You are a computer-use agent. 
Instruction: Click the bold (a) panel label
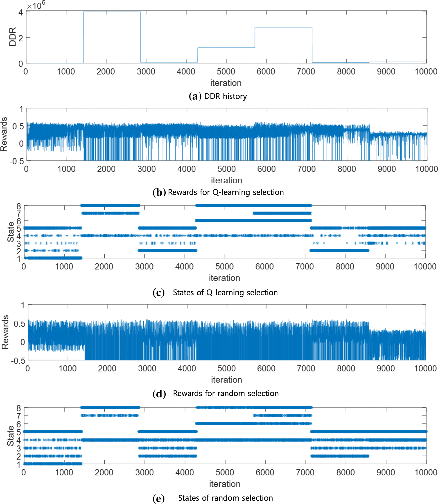pos(195,96)
